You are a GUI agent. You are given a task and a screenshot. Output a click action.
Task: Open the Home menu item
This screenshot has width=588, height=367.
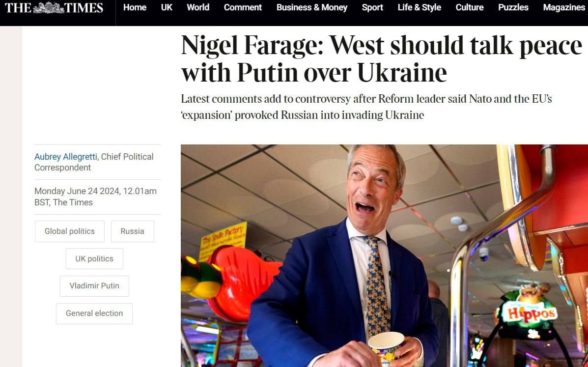pyautogui.click(x=135, y=7)
